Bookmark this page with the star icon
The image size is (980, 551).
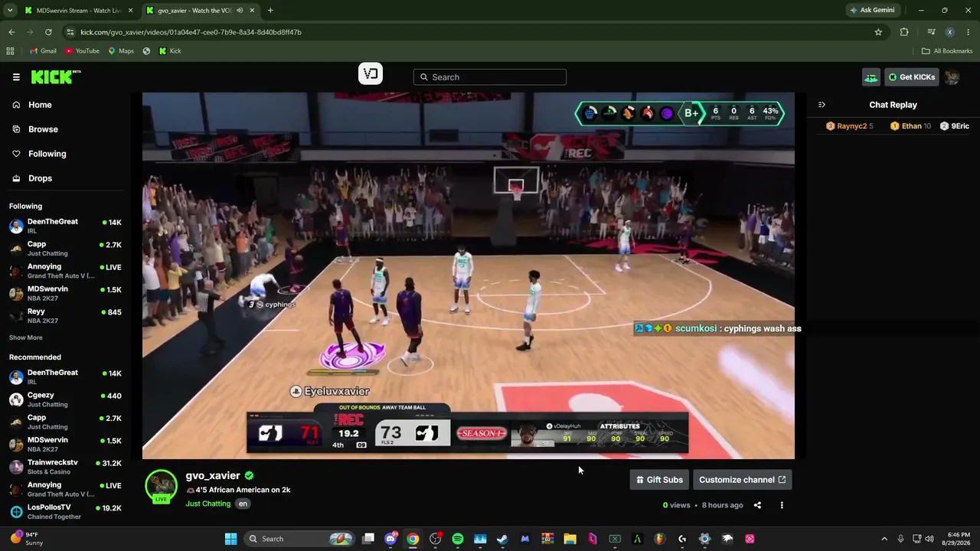pos(878,32)
